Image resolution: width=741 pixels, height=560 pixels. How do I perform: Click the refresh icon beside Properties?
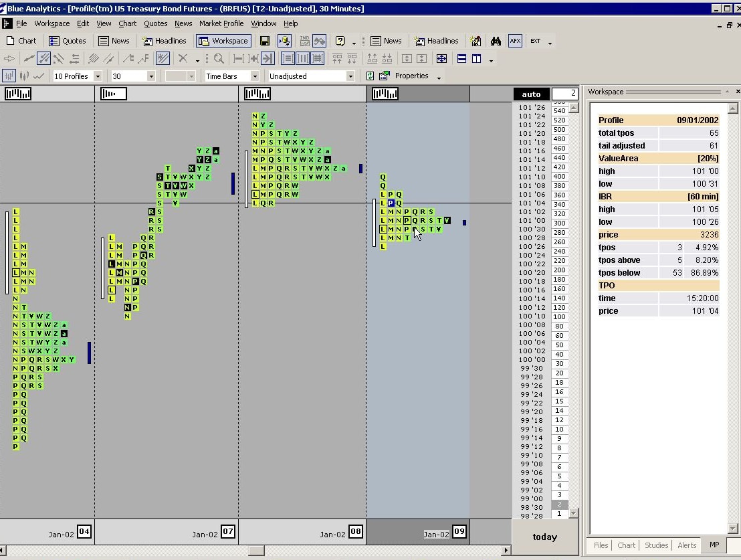370,76
